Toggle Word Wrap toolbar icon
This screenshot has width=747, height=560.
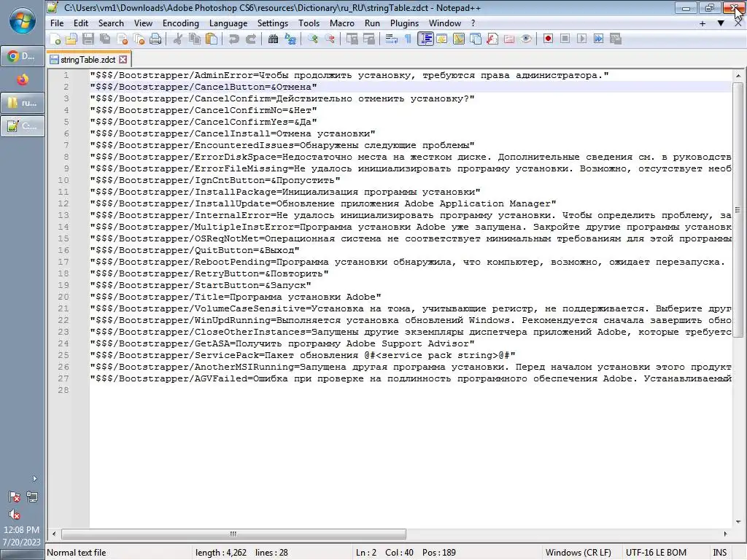[391, 39]
